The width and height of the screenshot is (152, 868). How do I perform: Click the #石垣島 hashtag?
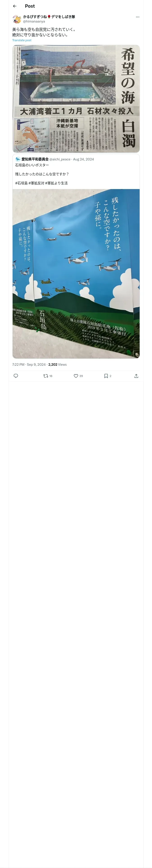point(21,183)
